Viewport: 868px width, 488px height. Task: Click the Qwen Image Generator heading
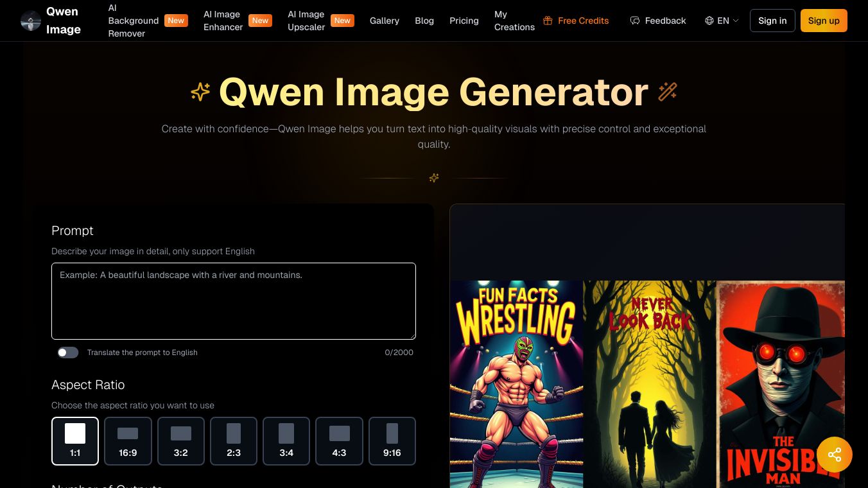pos(434,92)
